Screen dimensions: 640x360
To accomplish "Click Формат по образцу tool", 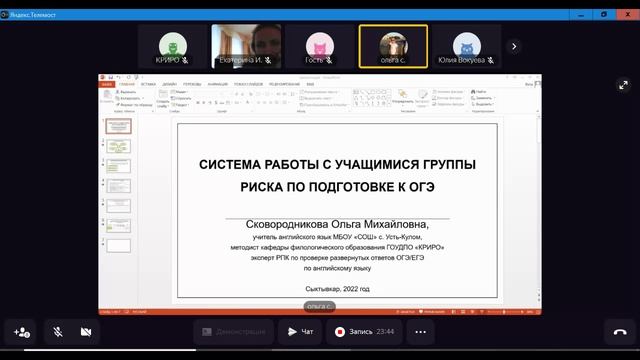I will (x=134, y=105).
